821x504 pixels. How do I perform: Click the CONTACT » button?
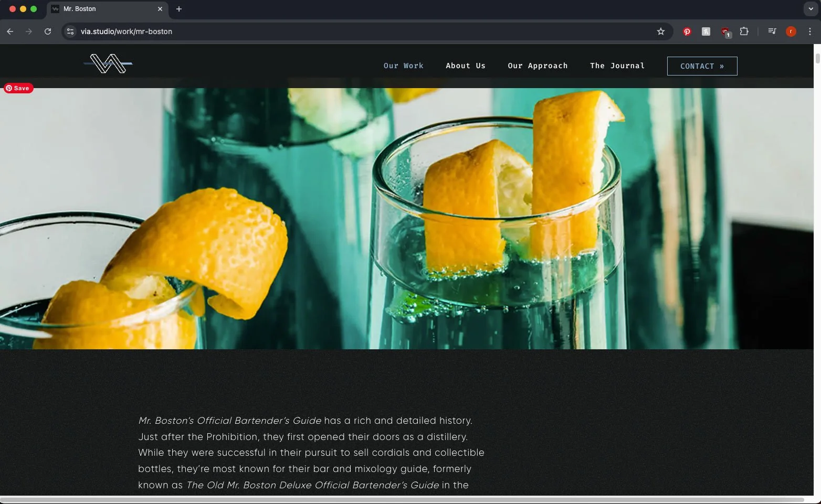coord(702,66)
